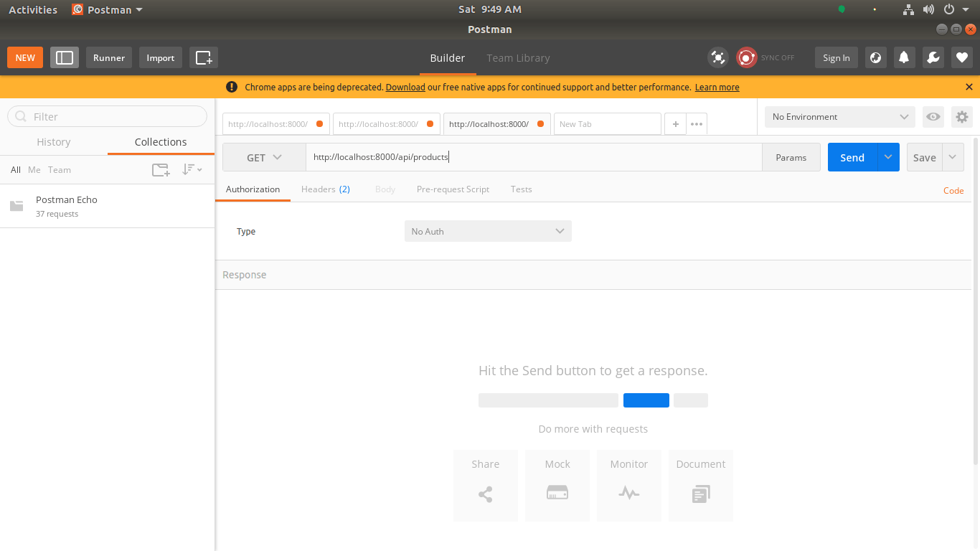Click the new window icon beside Import

coord(204,58)
